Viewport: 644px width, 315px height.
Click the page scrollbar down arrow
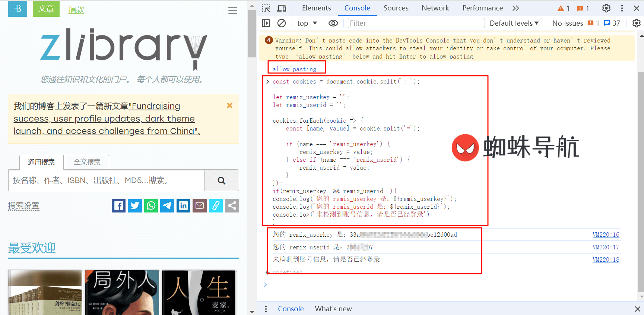click(252, 312)
